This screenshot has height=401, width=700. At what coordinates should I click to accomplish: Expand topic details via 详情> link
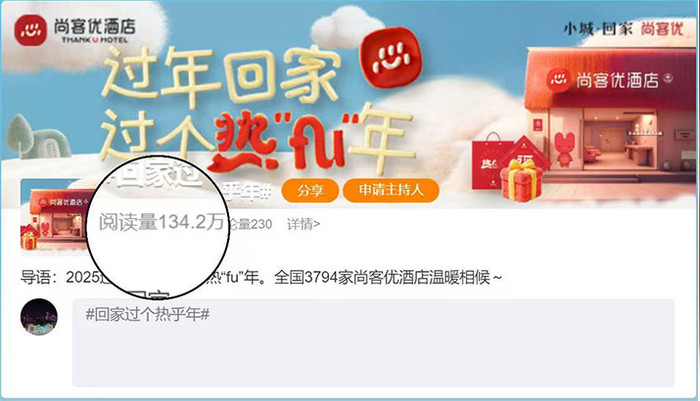[304, 224]
